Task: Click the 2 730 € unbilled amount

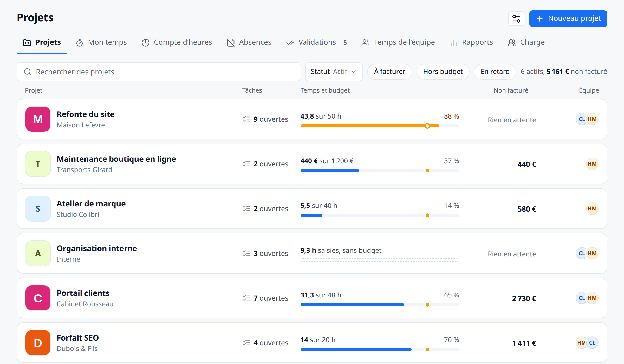Action: (524, 298)
